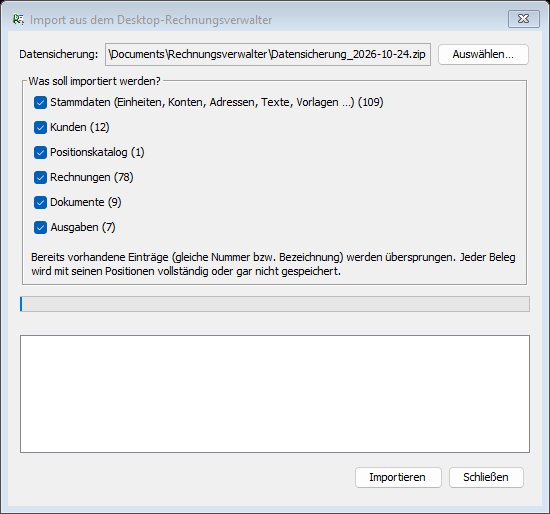
Task: Click the Schließen button
Action: tap(486, 477)
